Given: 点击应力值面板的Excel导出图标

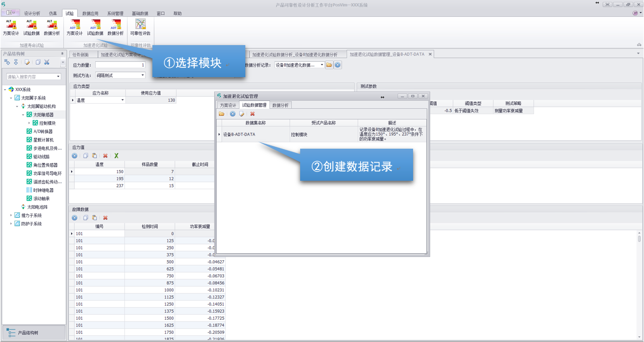Looking at the screenshot, I should 116,156.
